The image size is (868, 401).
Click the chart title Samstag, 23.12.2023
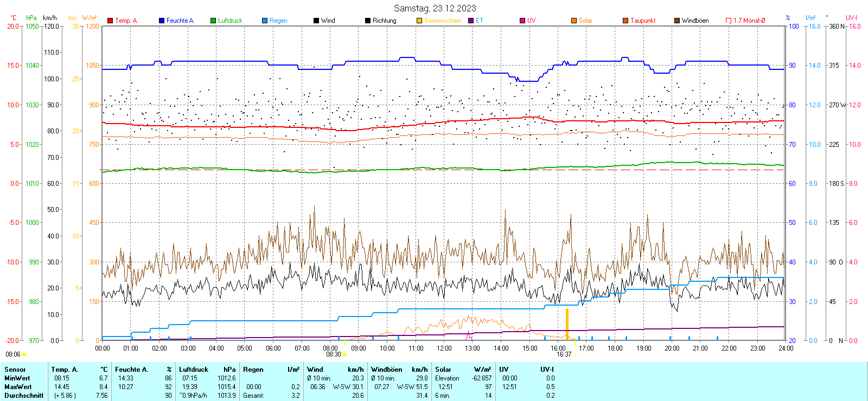(435, 8)
